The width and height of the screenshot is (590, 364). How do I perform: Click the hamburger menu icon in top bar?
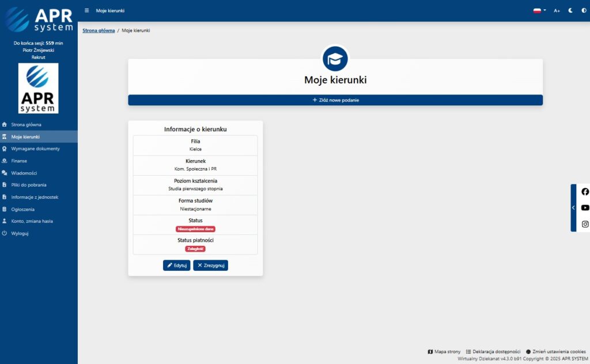click(x=86, y=10)
